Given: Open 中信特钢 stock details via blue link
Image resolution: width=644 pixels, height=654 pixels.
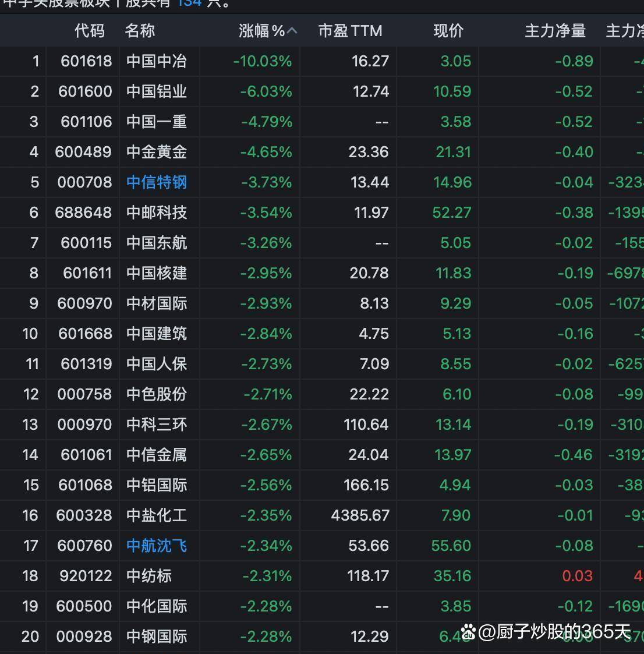Looking at the screenshot, I should (157, 182).
